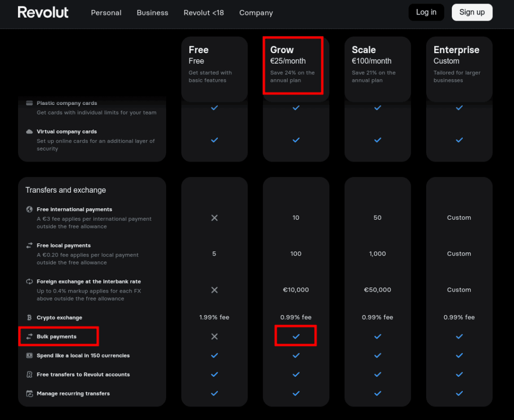Click the Bulk payments checkmark in Grow column
Image resolution: width=514 pixels, height=420 pixels.
pos(296,336)
